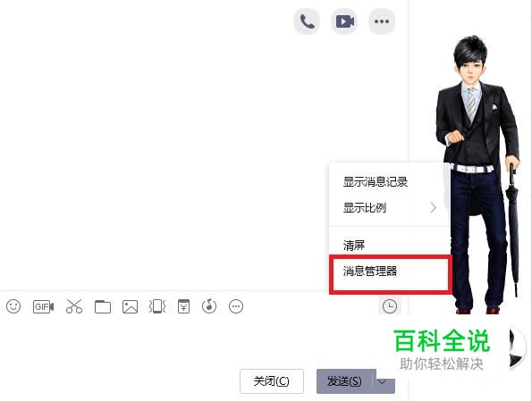Send a window shake with the phone vibrate icon
Screen dimensions: 532x401
[157, 306]
